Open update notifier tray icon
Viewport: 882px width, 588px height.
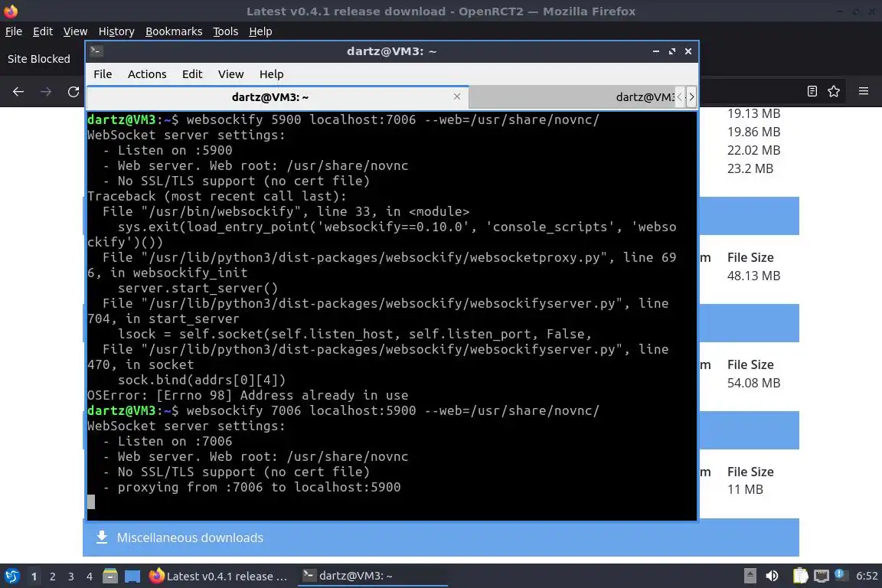(840, 574)
